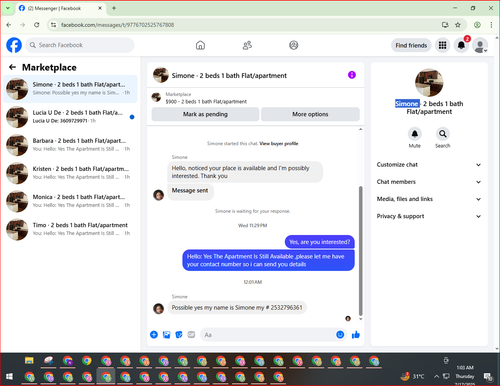This screenshot has height=386, width=500.
Task: Focus the Search Facebook field
Action: pos(80,45)
